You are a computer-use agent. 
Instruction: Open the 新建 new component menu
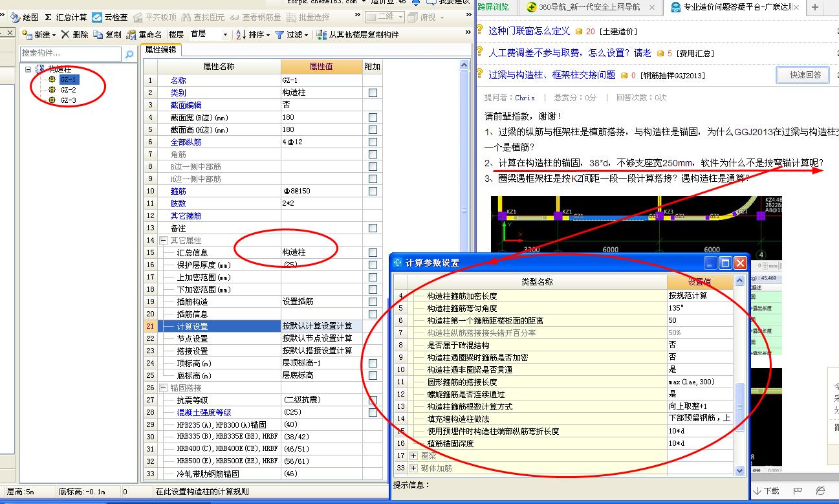point(39,35)
